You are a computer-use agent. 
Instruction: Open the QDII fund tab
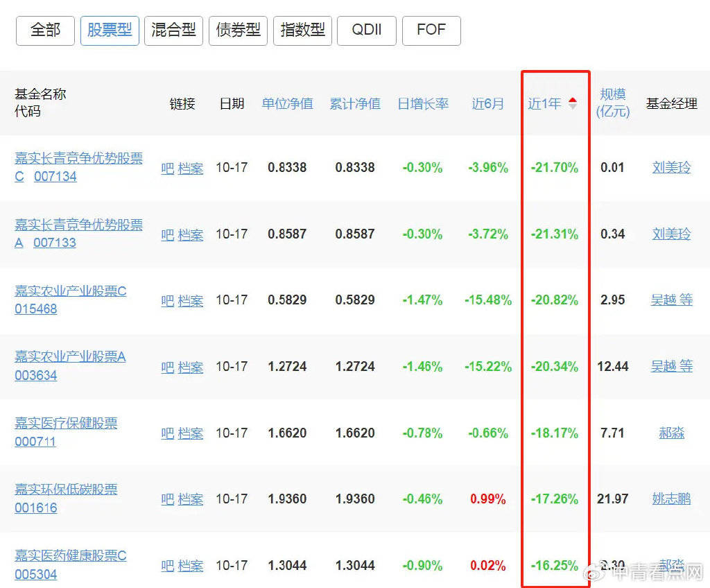[366, 31]
